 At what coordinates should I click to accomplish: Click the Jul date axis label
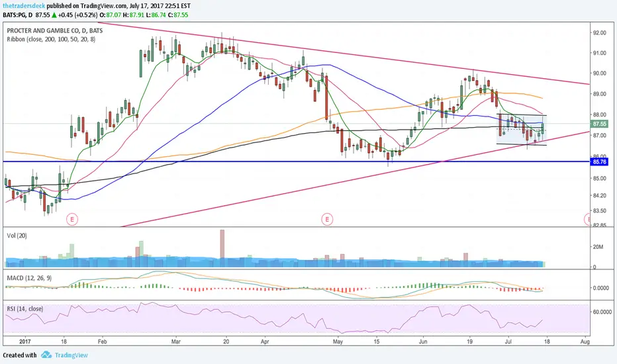[508, 341]
